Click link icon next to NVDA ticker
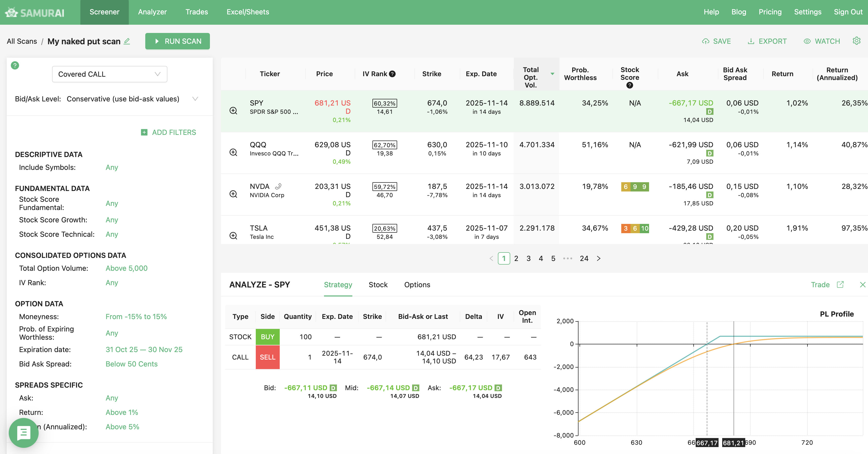868x454 pixels. click(278, 186)
